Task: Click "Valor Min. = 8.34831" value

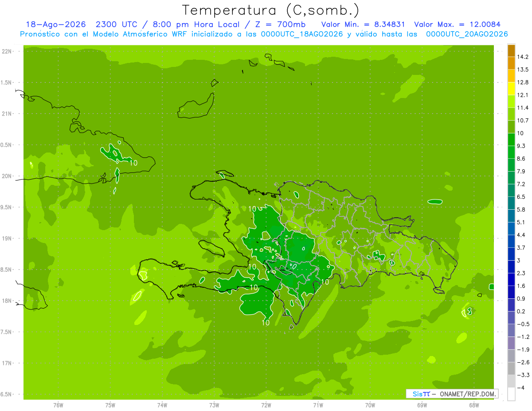Action: [x=364, y=24]
